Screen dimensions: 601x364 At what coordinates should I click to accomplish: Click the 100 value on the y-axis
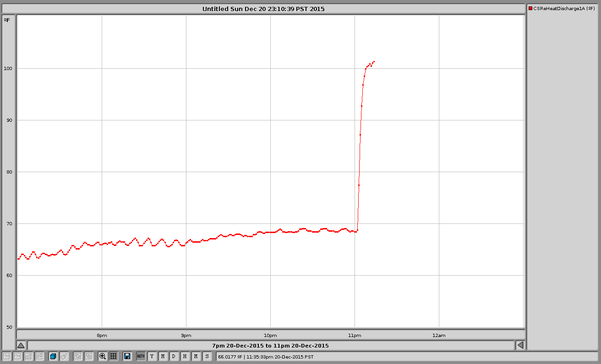(x=9, y=68)
